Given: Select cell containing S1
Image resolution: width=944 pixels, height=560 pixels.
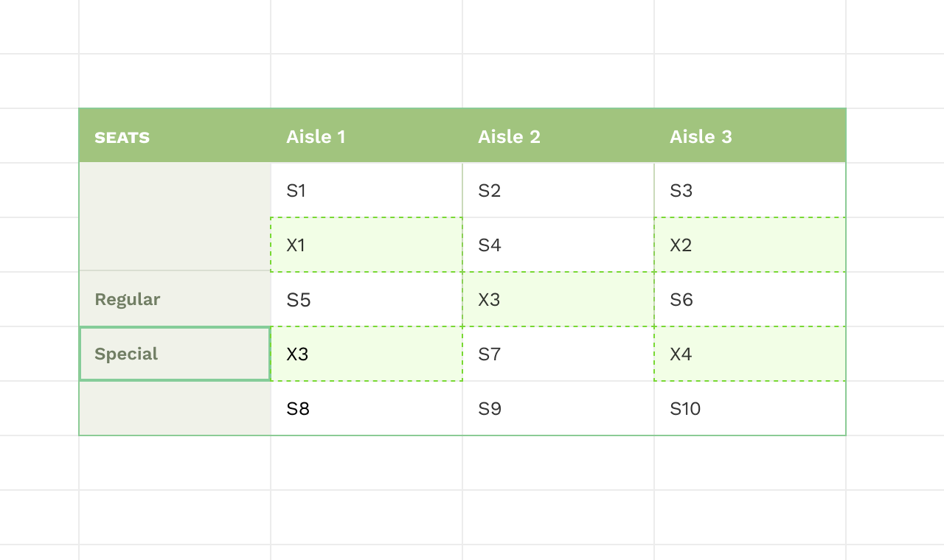Looking at the screenshot, I should pyautogui.click(x=367, y=191).
